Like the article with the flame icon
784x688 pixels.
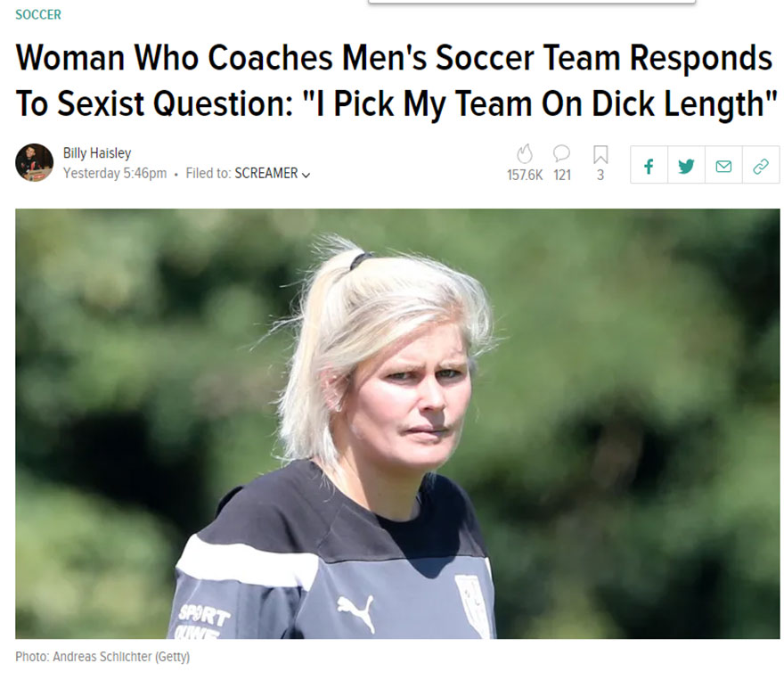tap(524, 155)
